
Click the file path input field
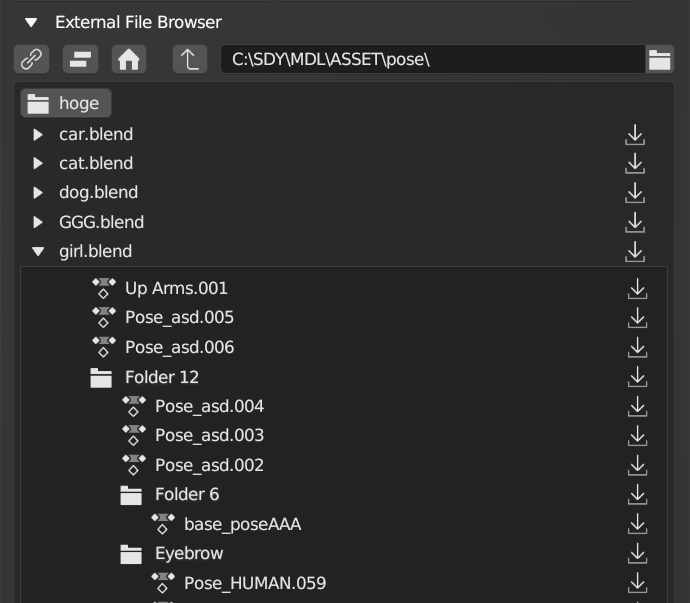click(x=432, y=59)
